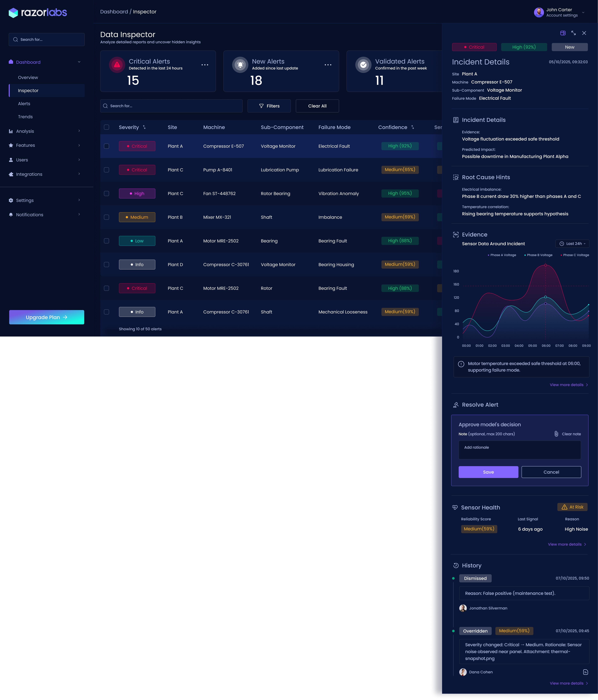Expand the Users menu chevron
The width and height of the screenshot is (598, 700).
point(79,160)
